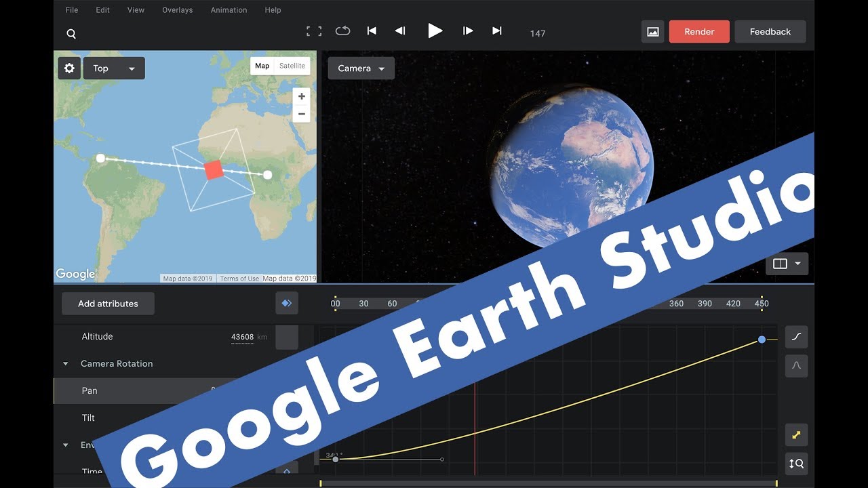Step back one frame
This screenshot has height=488, width=868.
click(400, 30)
